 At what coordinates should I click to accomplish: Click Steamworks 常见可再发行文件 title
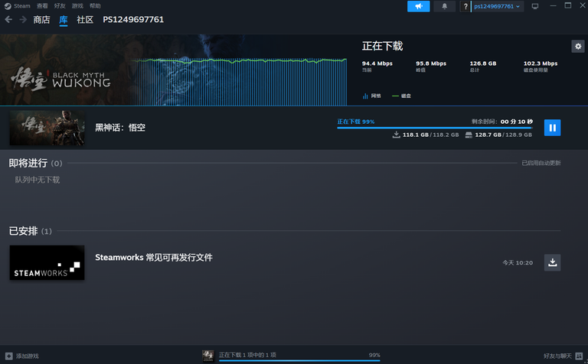pos(154,257)
